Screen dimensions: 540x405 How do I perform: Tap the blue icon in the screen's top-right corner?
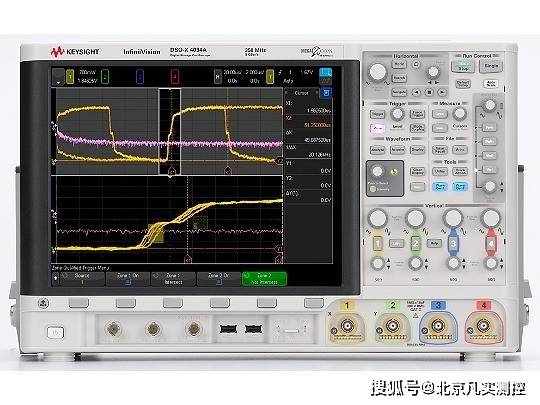coord(325,73)
